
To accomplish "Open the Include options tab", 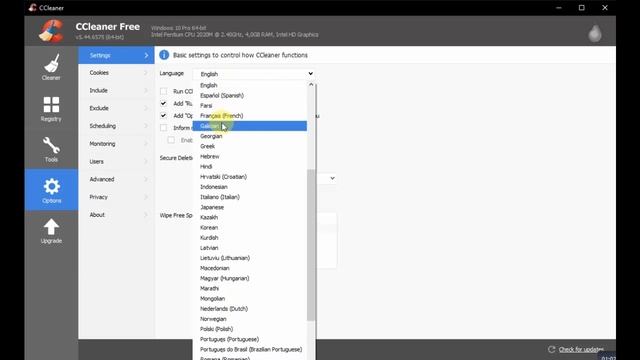I will tap(116, 91).
